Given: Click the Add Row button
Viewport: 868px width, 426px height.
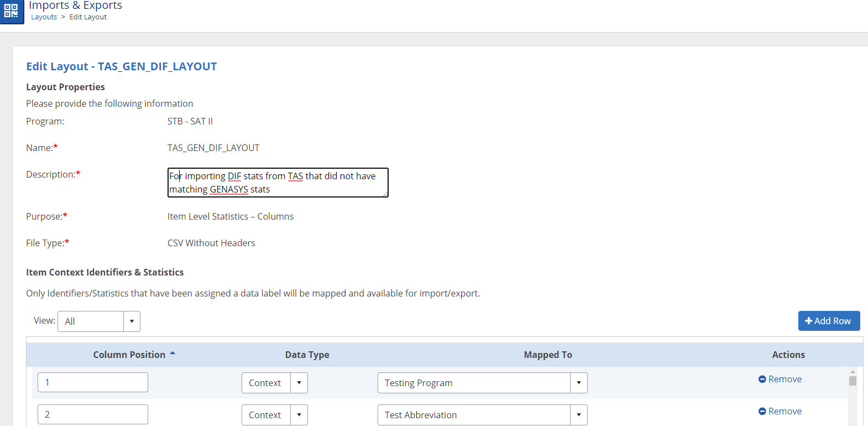Looking at the screenshot, I should tap(829, 321).
